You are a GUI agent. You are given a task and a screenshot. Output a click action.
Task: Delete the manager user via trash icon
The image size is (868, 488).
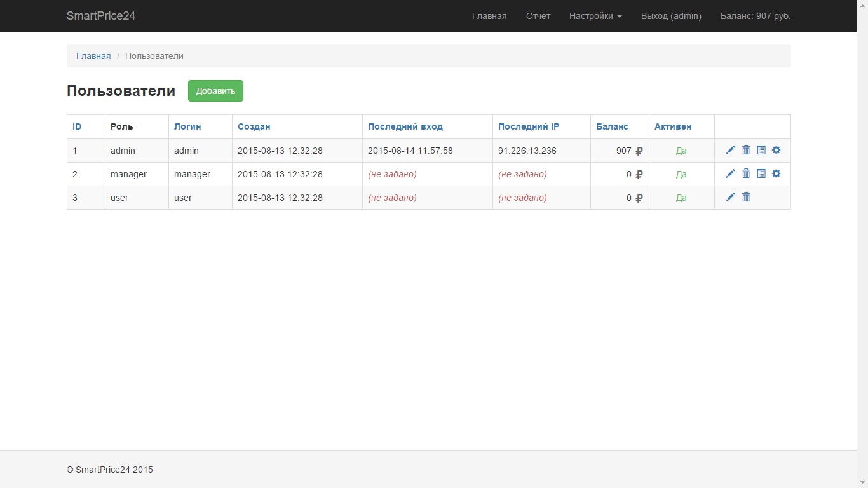(746, 173)
